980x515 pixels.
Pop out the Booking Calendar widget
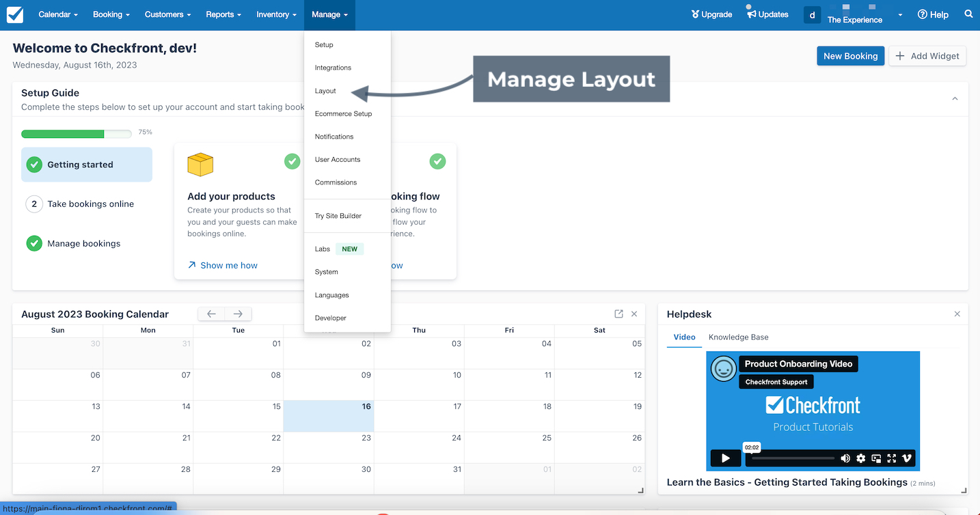pos(618,314)
